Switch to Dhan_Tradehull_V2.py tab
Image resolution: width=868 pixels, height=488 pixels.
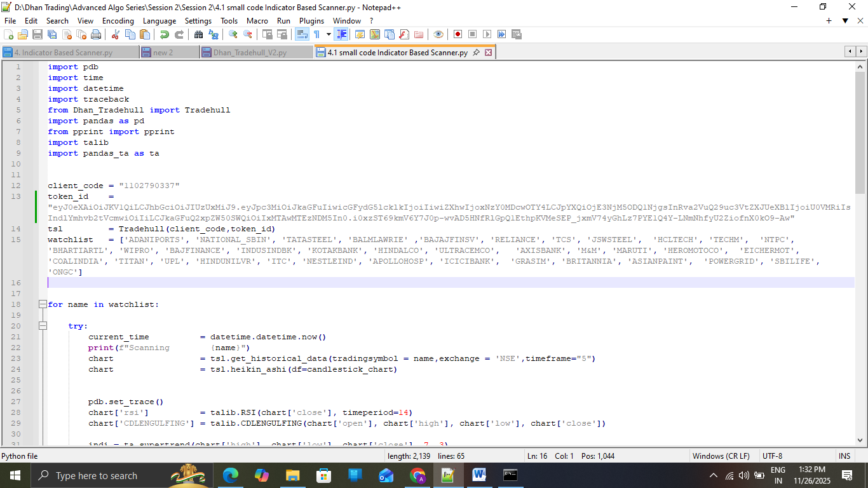click(x=250, y=53)
